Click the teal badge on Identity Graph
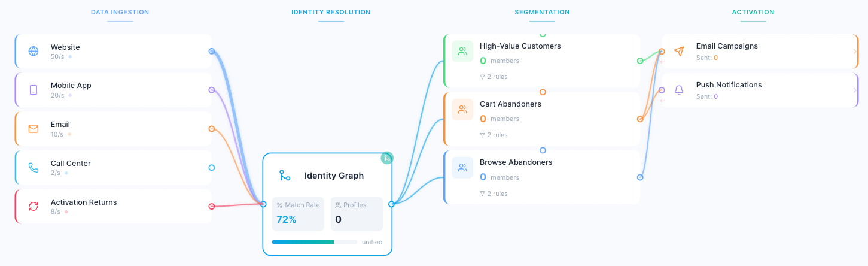 click(x=387, y=158)
